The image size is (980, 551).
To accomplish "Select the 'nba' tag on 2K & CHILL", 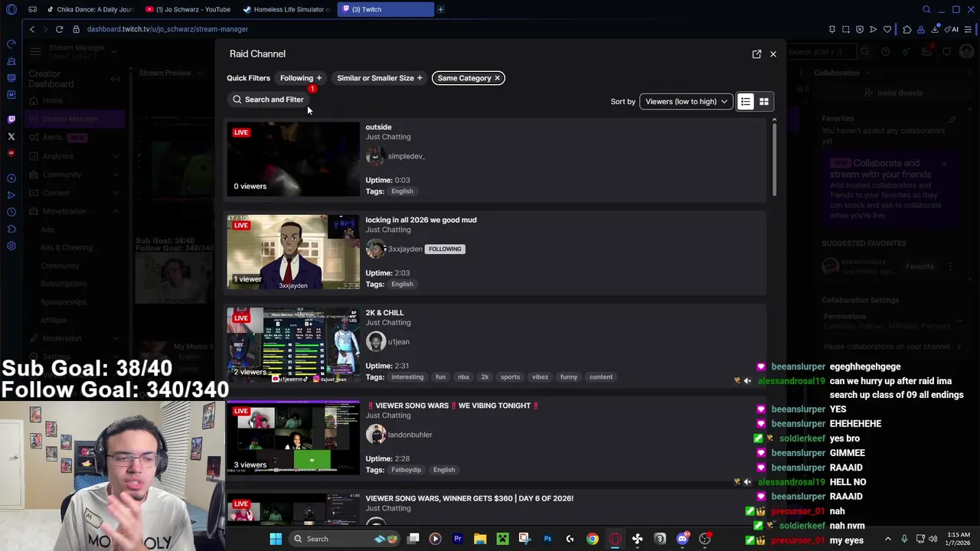I will click(x=463, y=377).
